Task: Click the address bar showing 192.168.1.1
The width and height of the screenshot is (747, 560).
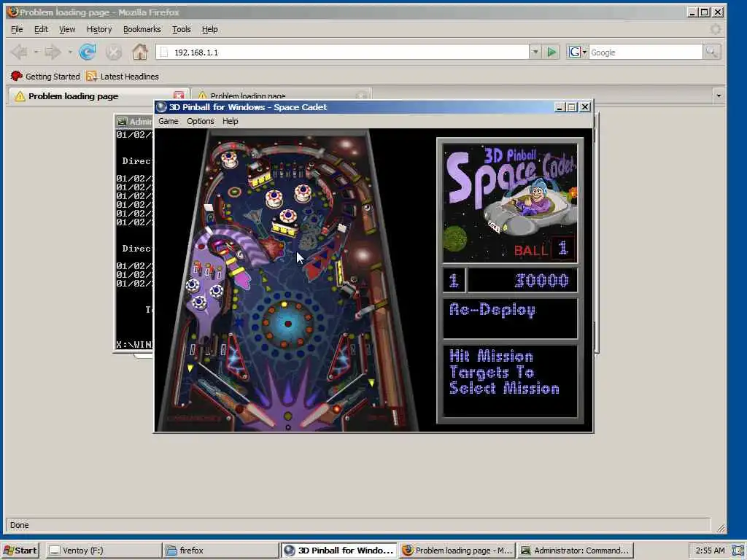Action: (342, 52)
